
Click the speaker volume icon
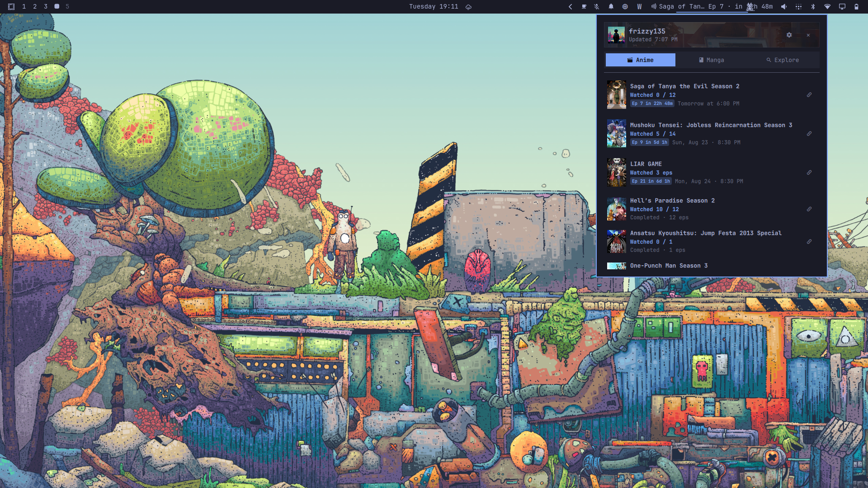pyautogui.click(x=784, y=6)
